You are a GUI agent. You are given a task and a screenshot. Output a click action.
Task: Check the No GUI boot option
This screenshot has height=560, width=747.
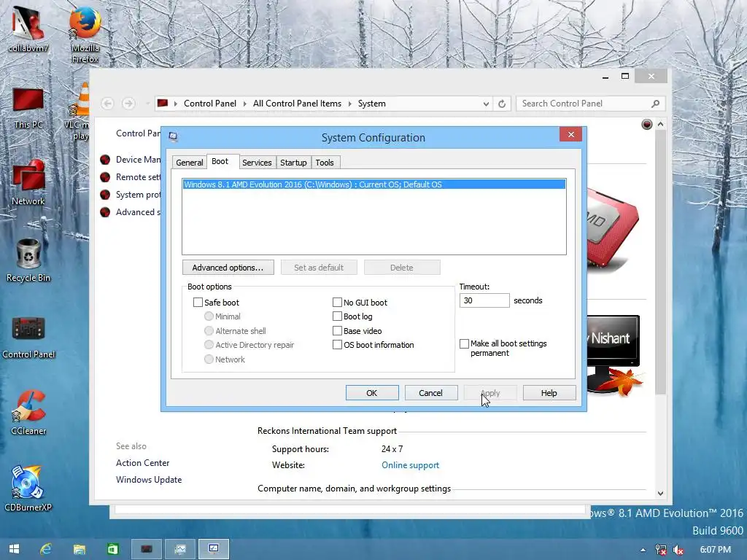337,303
